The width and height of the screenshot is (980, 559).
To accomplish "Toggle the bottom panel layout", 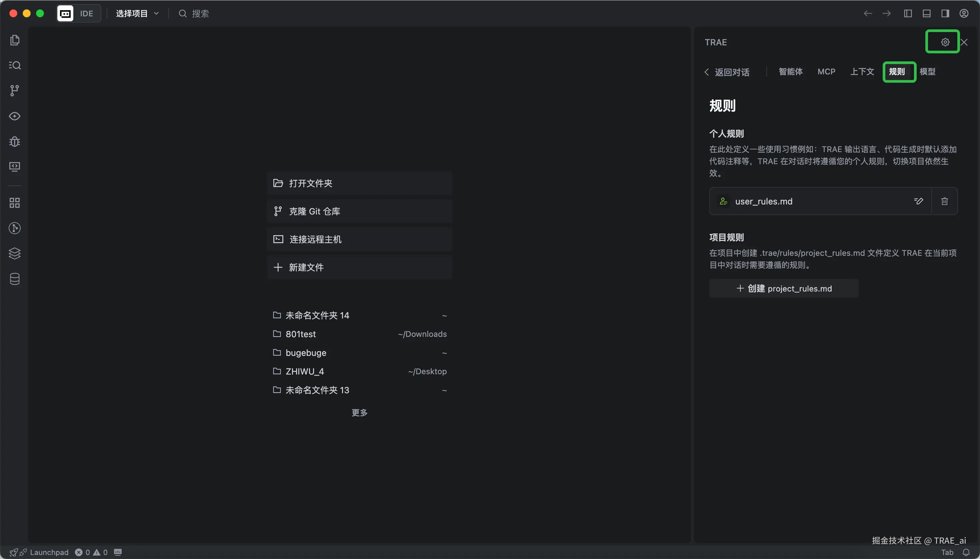I will tap(926, 14).
